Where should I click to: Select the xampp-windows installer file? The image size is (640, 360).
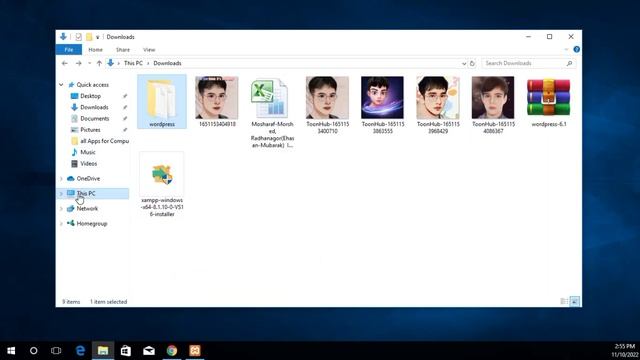(x=162, y=184)
